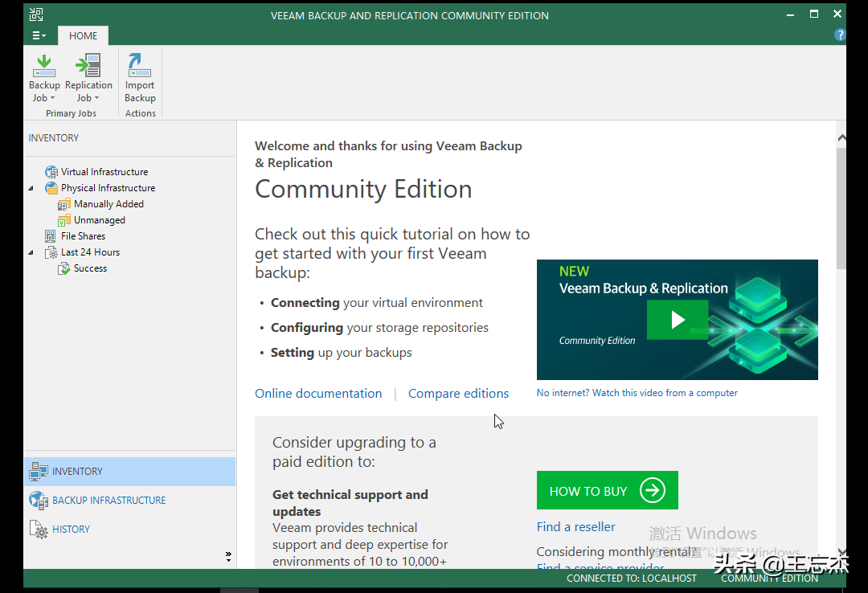
Task: Open Compare editions link
Action: click(458, 394)
